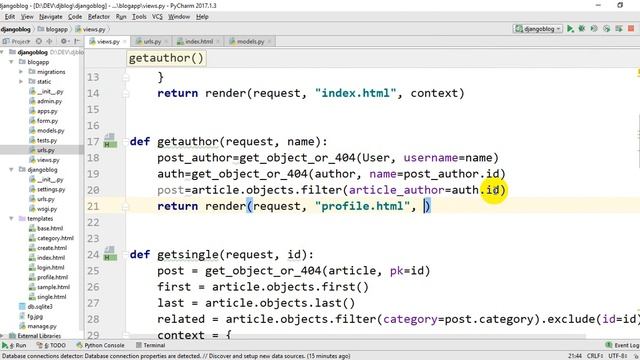This screenshot has height=360, width=640.
Task: Collapse the djangoblog root project node
Action: 3,52
